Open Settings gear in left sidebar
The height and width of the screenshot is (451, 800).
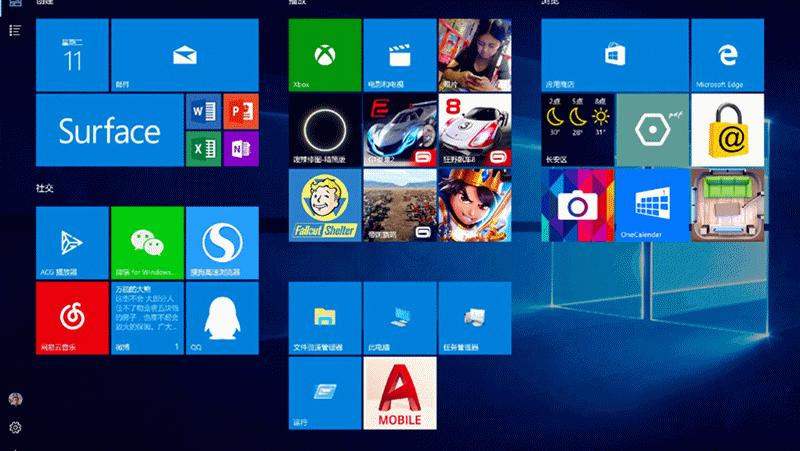pyautogui.click(x=15, y=428)
